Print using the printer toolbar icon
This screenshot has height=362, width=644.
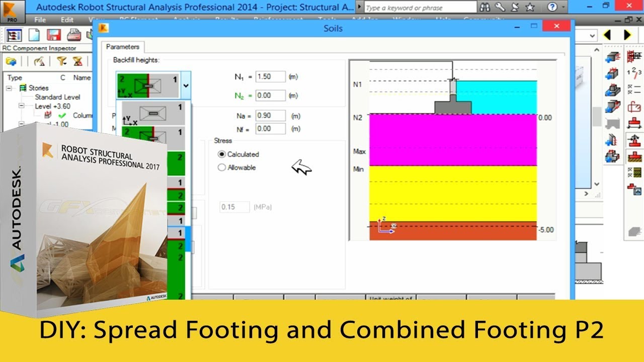click(x=74, y=35)
